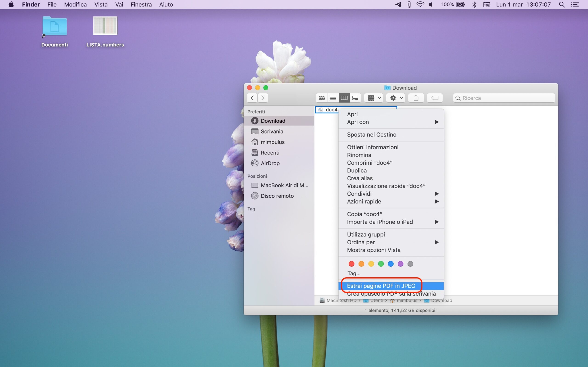This screenshot has width=588, height=367.
Task: Switch Finder to list view
Action: (333, 98)
